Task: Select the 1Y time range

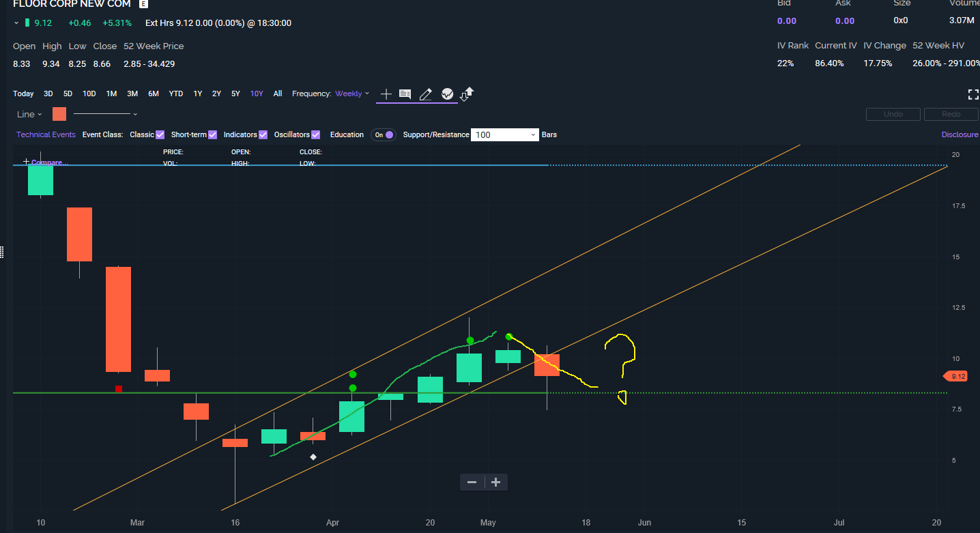Action: 197,93
